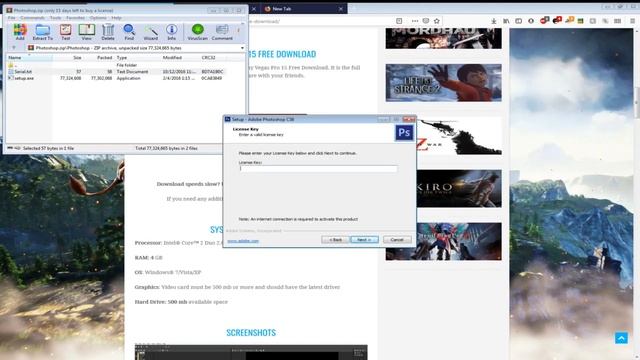Open the WinRAR address path dropdown
Viewport: 640px width, 360px height.
(x=242, y=48)
